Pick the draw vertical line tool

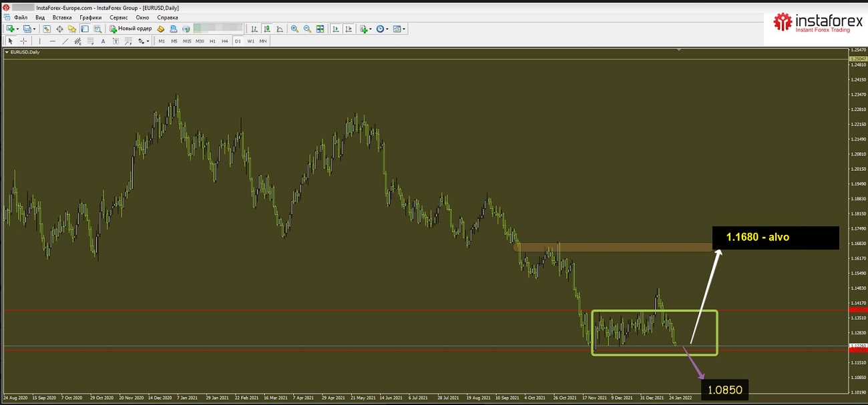pos(39,41)
